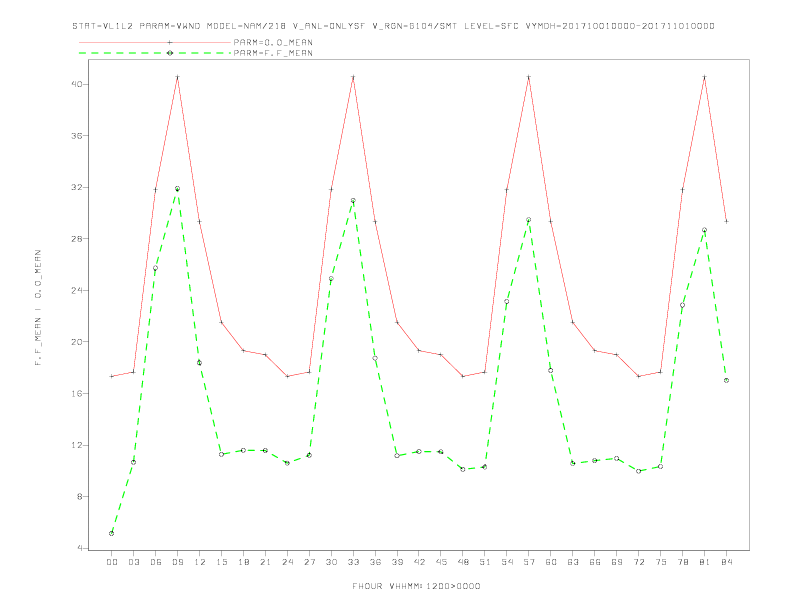Click x-axis forecast hour label 21
Viewport: 792px width, 612px height.
tap(265, 562)
